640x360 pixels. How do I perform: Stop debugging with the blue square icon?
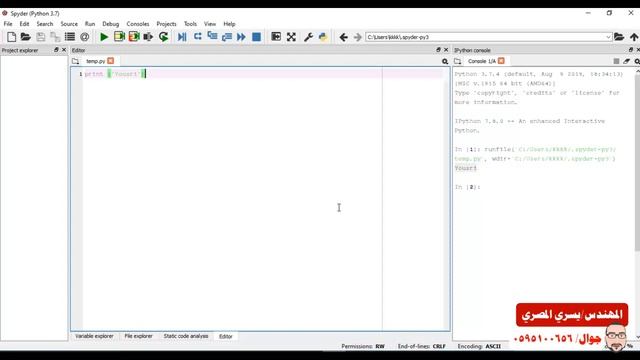click(256, 37)
